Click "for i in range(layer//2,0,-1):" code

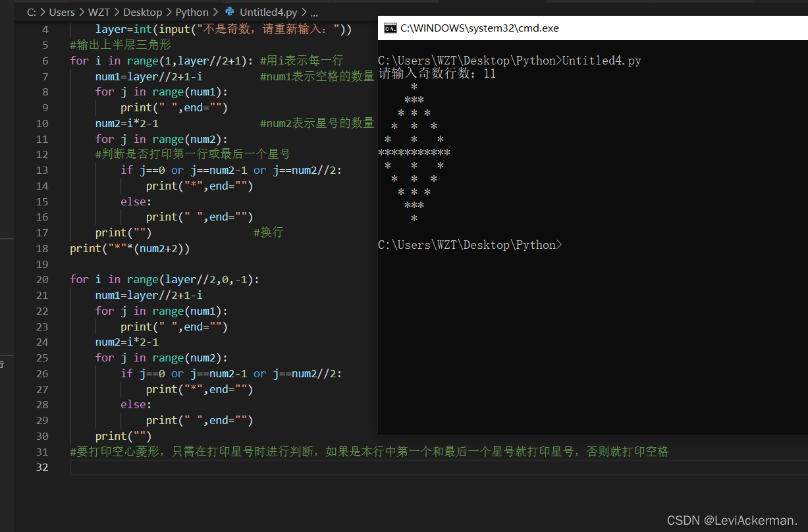(x=165, y=279)
